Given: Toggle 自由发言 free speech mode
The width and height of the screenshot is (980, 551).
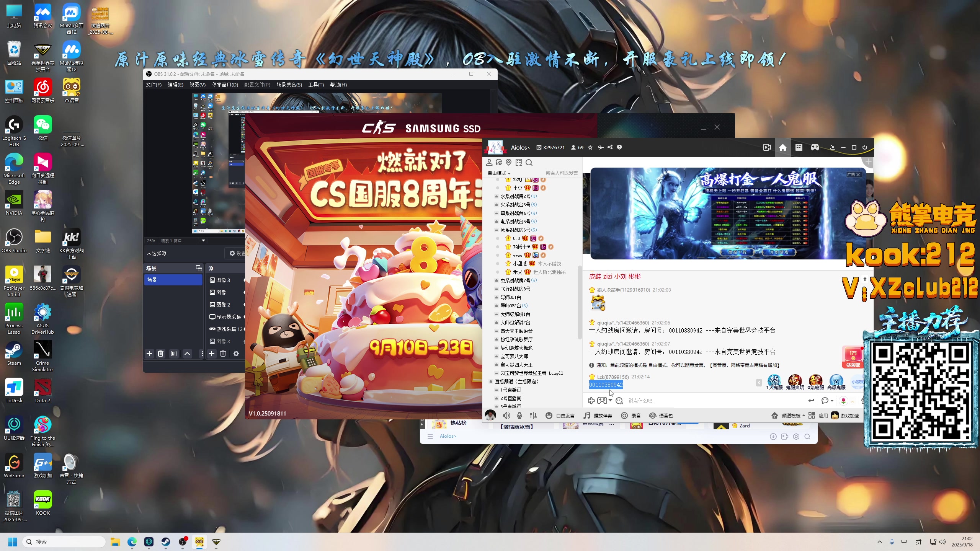Looking at the screenshot, I should (560, 416).
